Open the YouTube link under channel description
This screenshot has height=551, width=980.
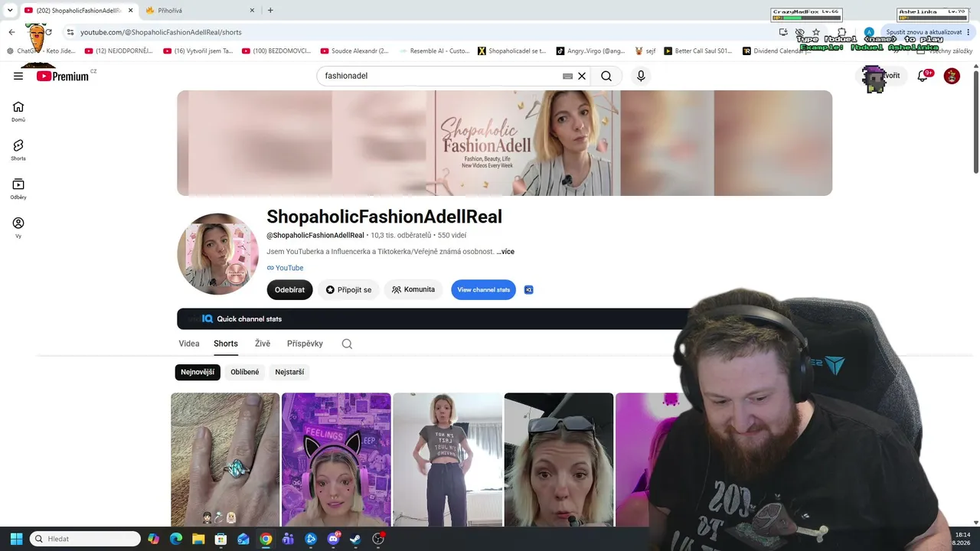pos(286,268)
